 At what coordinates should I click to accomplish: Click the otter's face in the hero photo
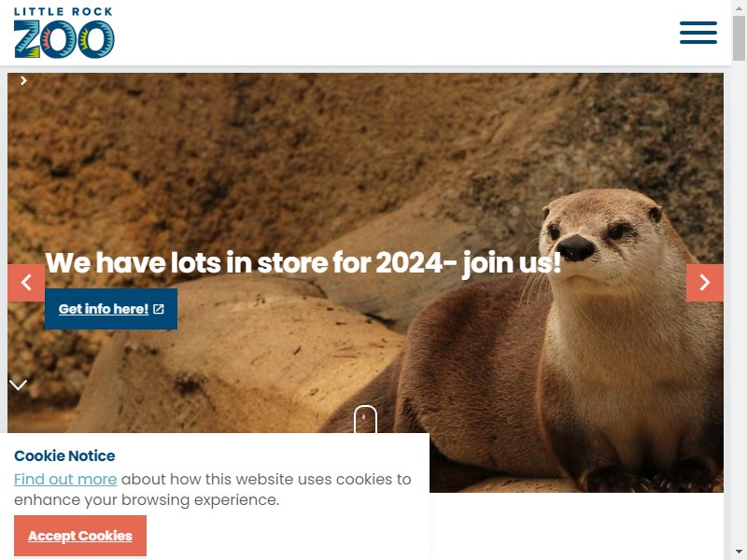point(600,238)
